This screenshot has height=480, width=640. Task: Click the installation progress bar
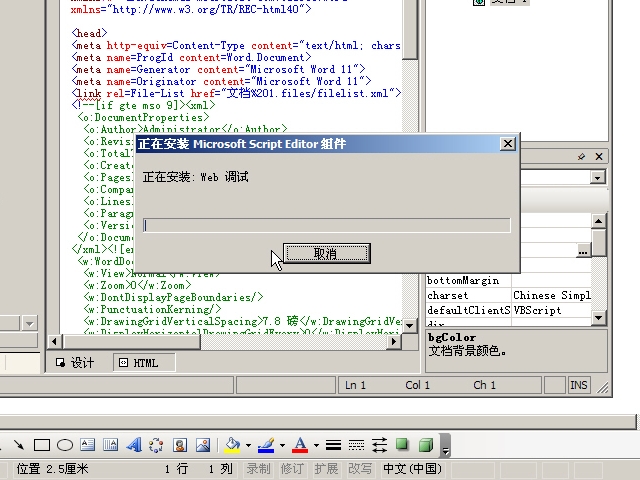(327, 226)
